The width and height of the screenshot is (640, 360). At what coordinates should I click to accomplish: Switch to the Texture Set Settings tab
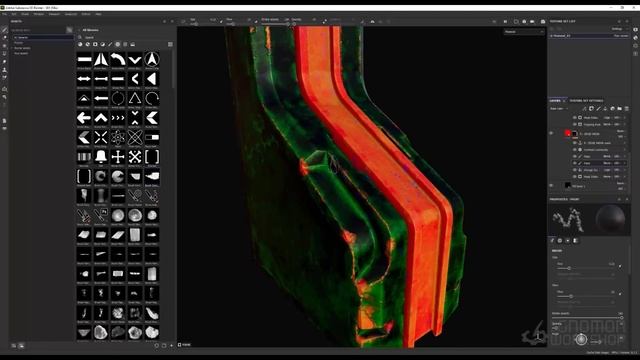point(586,100)
